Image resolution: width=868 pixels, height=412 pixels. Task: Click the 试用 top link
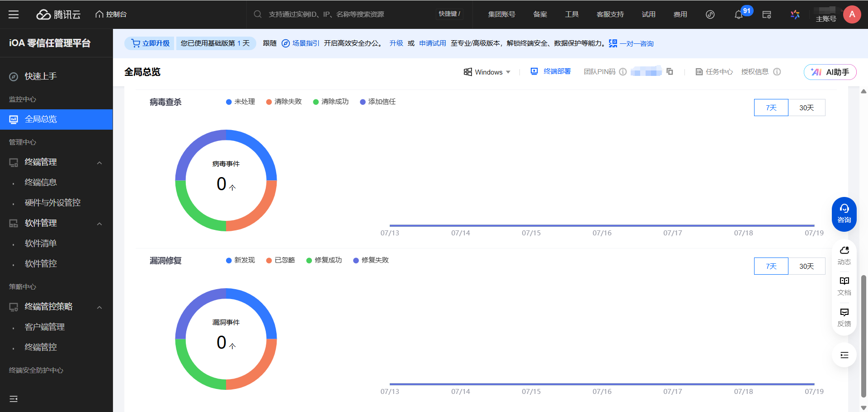point(649,14)
